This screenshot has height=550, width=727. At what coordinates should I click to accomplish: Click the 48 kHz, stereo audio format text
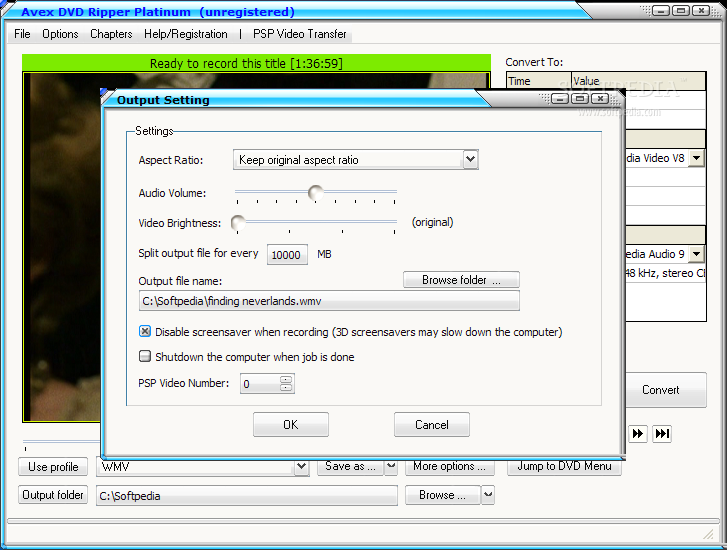[665, 273]
